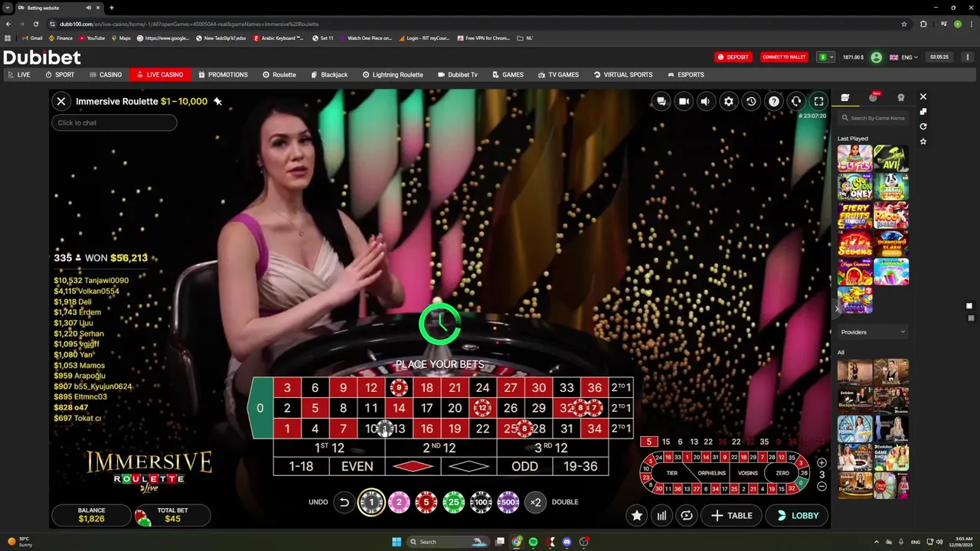The height and width of the screenshot is (551, 980).
Task: Open Rich Panda game thumbnail
Action: (x=892, y=187)
